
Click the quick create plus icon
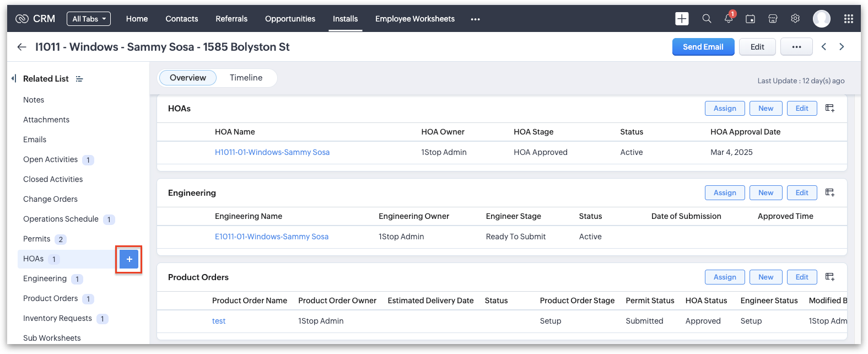(x=682, y=19)
